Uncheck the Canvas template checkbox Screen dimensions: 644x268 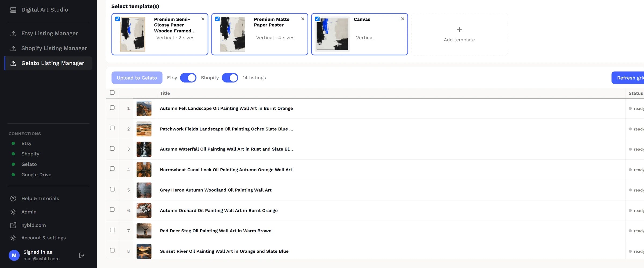click(317, 19)
